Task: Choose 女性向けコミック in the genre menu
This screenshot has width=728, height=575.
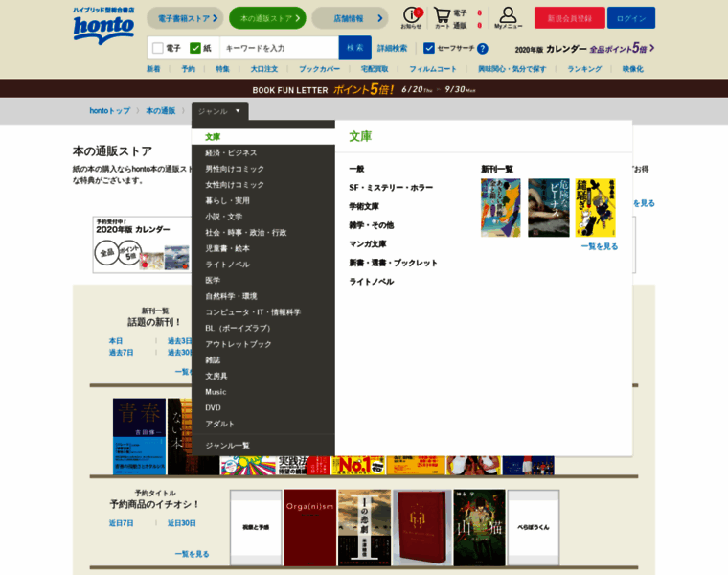Action: tap(263, 184)
